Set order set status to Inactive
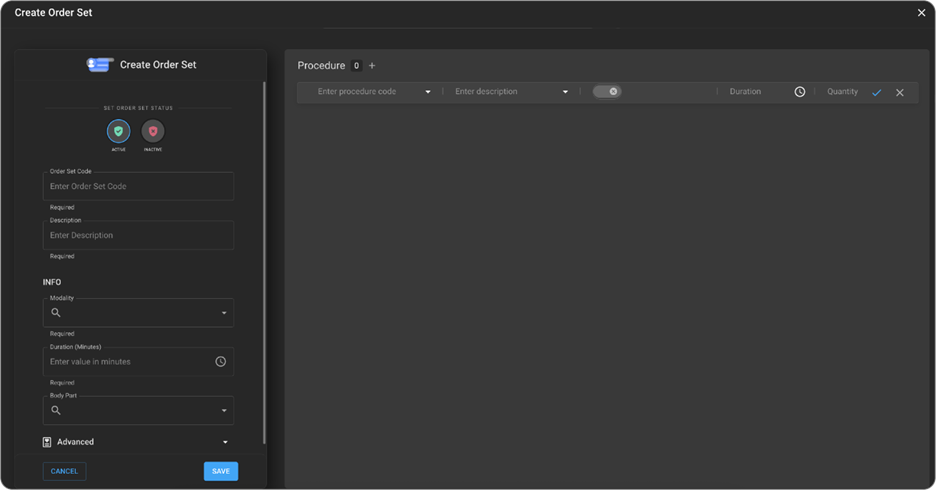Screen dimensions: 936x490 tap(152, 131)
